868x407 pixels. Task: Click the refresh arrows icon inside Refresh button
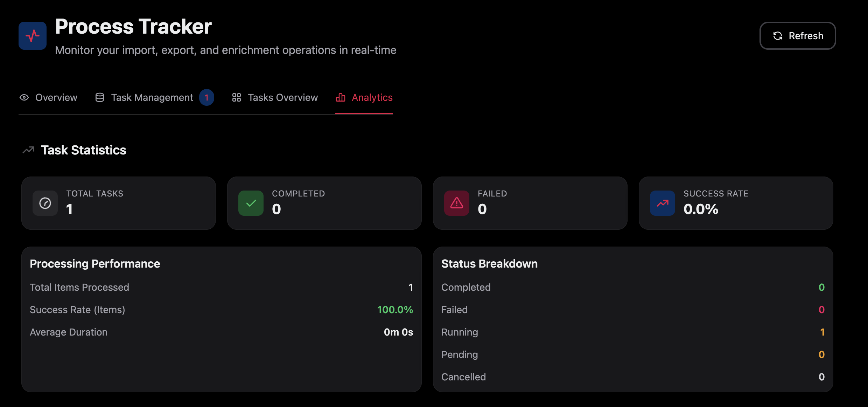778,35
